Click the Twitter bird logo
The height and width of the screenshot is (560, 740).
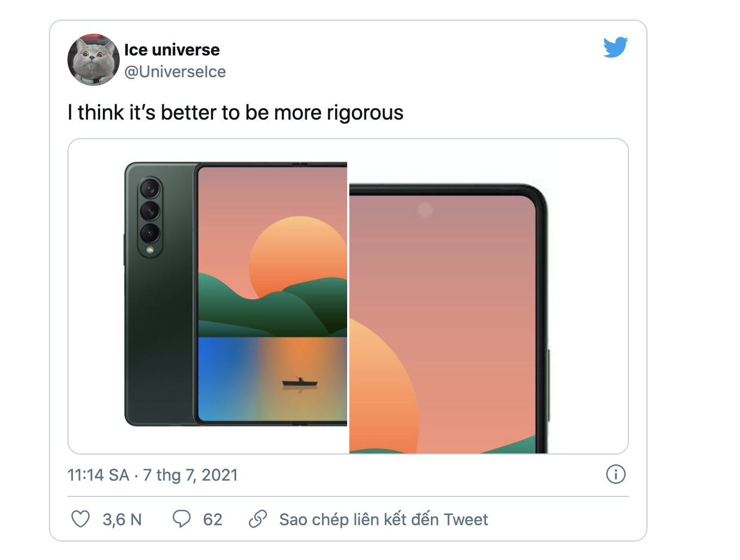click(615, 47)
